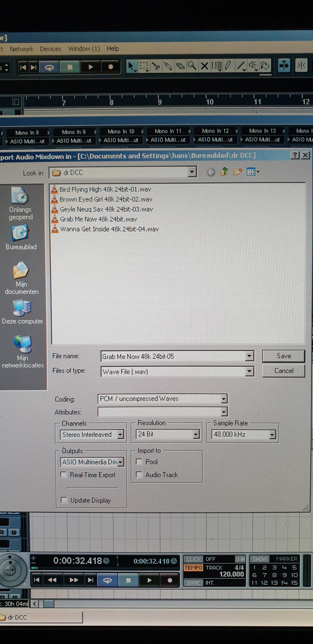The height and width of the screenshot is (644, 313).
Task: Click the Cancel button
Action: 283,370
